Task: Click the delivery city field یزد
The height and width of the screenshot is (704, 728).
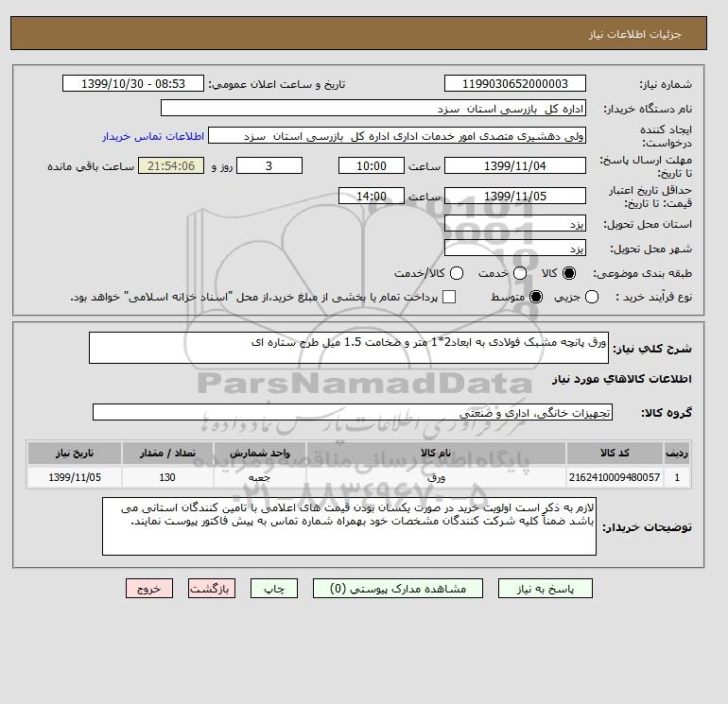Action: pos(515,248)
